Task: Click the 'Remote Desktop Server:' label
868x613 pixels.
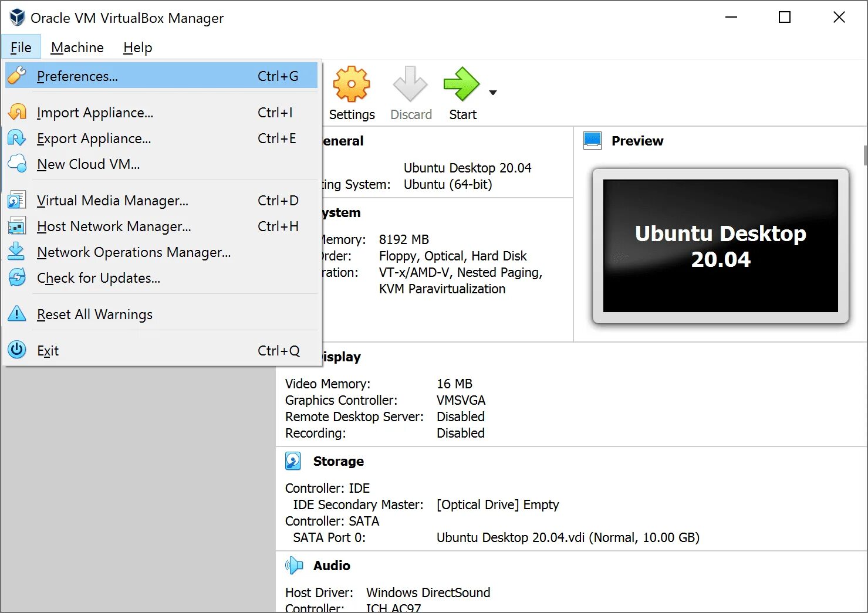Action: (x=354, y=416)
